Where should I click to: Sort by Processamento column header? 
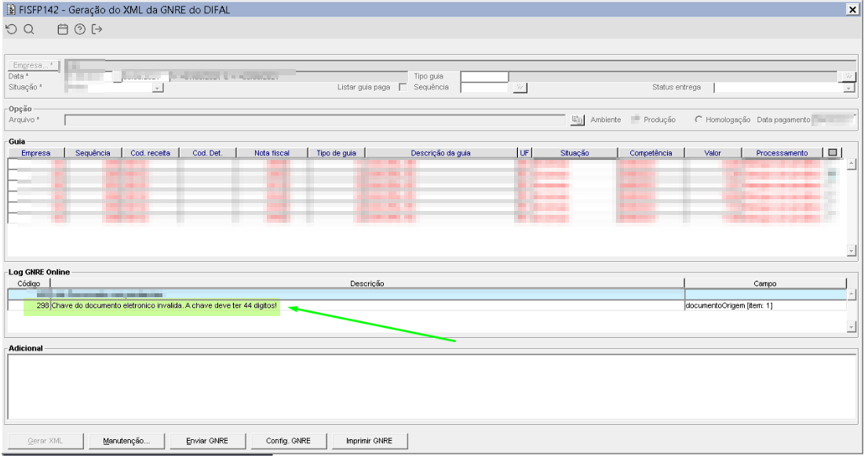pyautogui.click(x=782, y=153)
